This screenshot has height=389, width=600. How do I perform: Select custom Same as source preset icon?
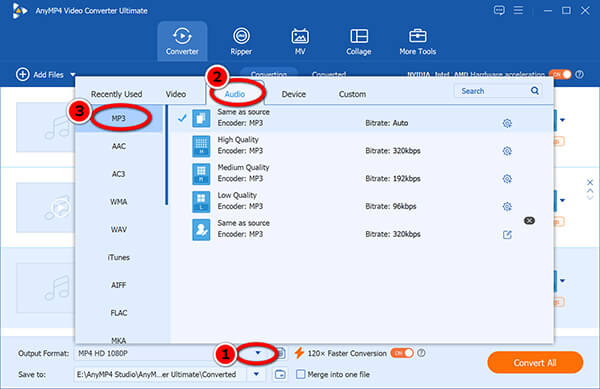[201, 229]
